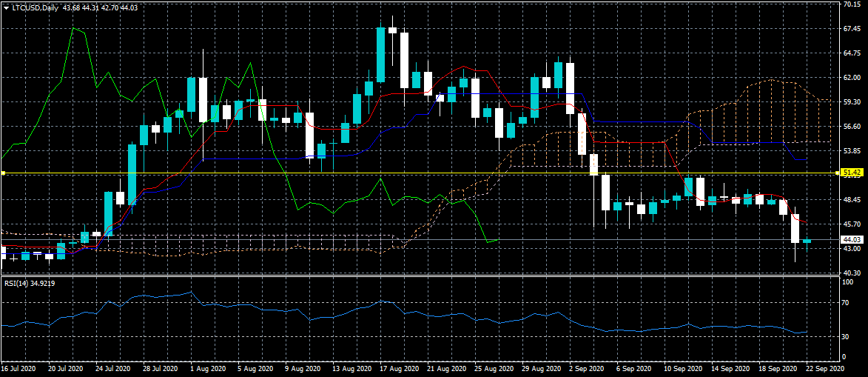Click the LTCUSD,Daily chart title text
Viewport: 868px width, 377px height.
[36, 7]
